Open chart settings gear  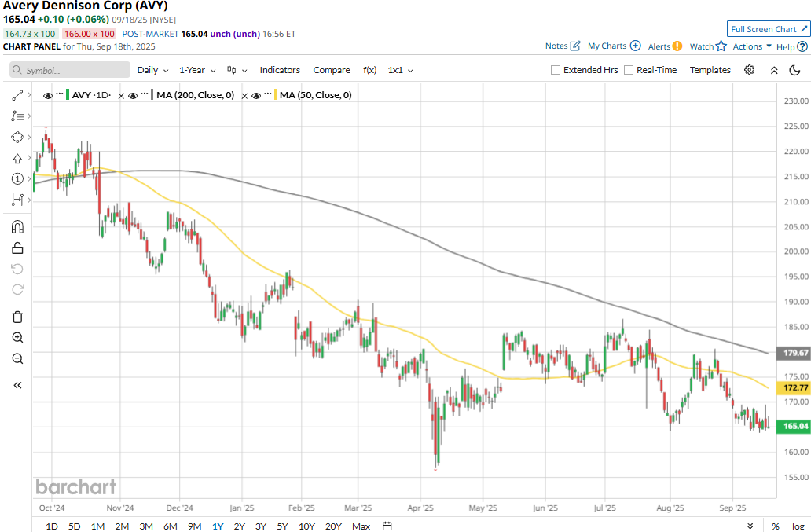(749, 70)
